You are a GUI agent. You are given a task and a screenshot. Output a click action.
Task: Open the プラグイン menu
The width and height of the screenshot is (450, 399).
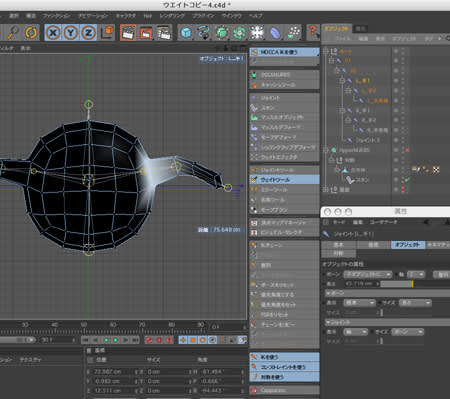pyautogui.click(x=203, y=16)
